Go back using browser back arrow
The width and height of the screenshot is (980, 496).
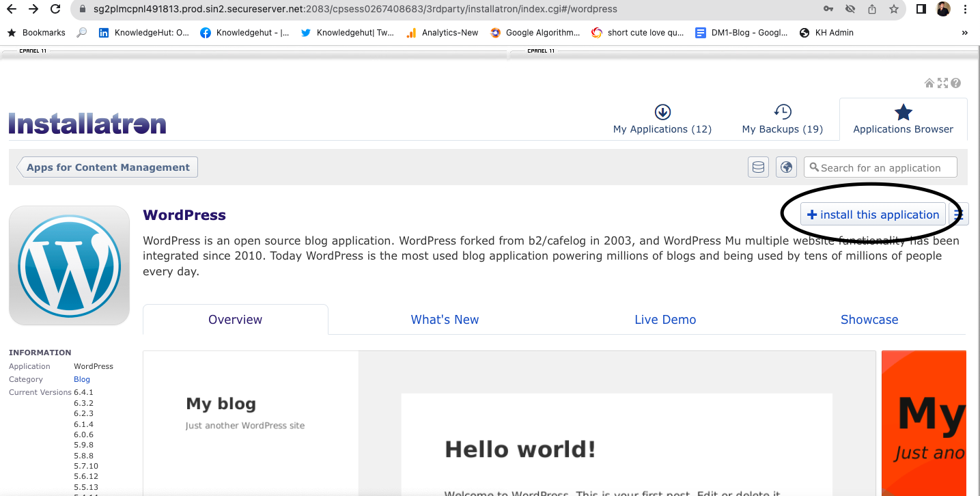(12, 10)
